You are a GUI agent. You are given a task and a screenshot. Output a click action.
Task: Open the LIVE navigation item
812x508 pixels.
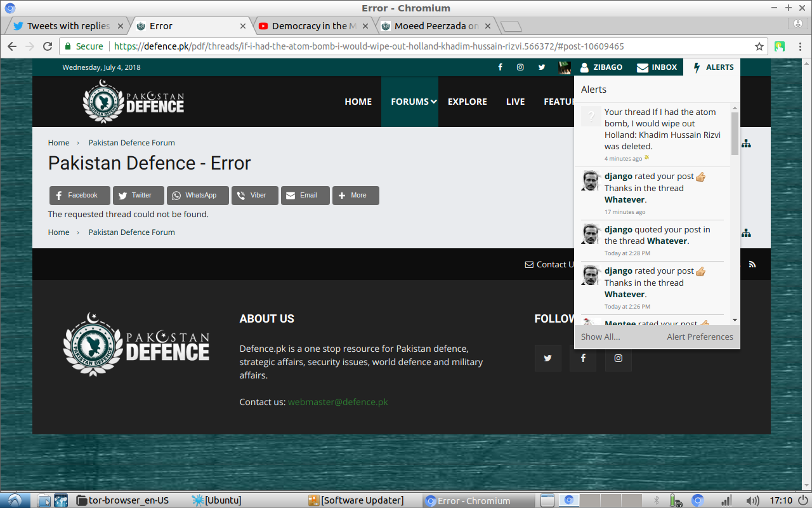[x=516, y=102]
